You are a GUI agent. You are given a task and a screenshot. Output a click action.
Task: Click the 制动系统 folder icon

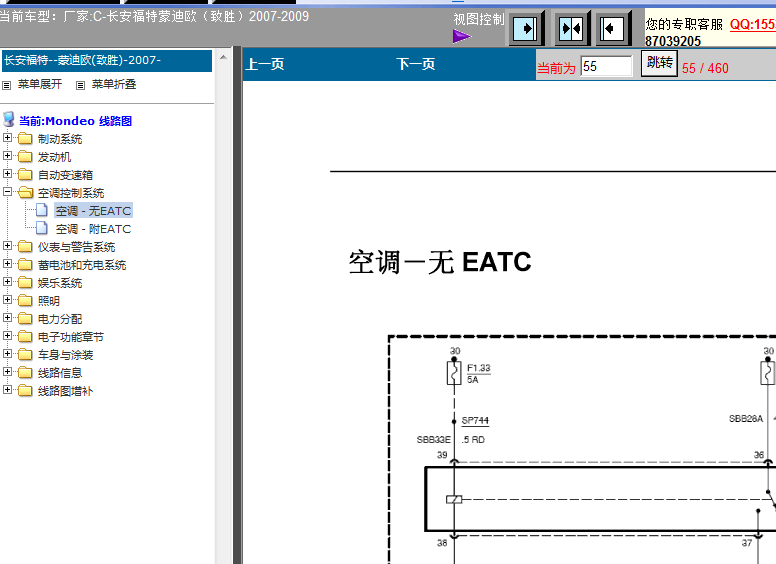[x=25, y=139]
